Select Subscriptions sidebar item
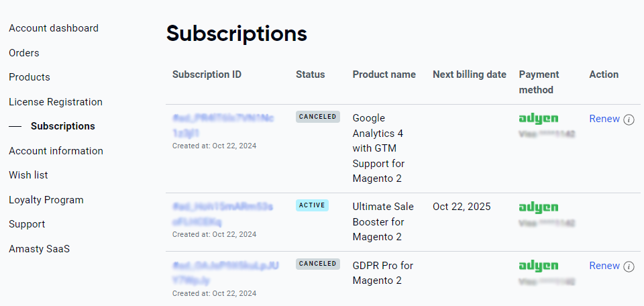 click(x=63, y=126)
